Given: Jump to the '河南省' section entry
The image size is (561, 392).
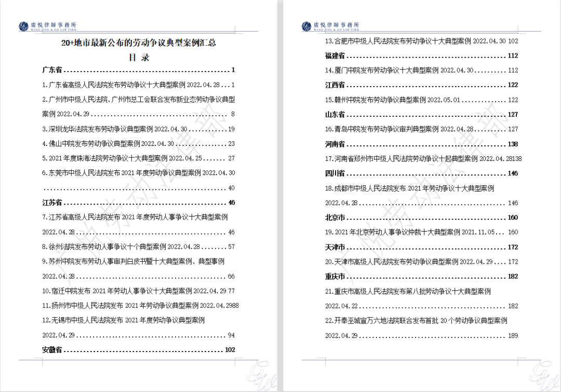Looking at the screenshot, I should point(421,144).
